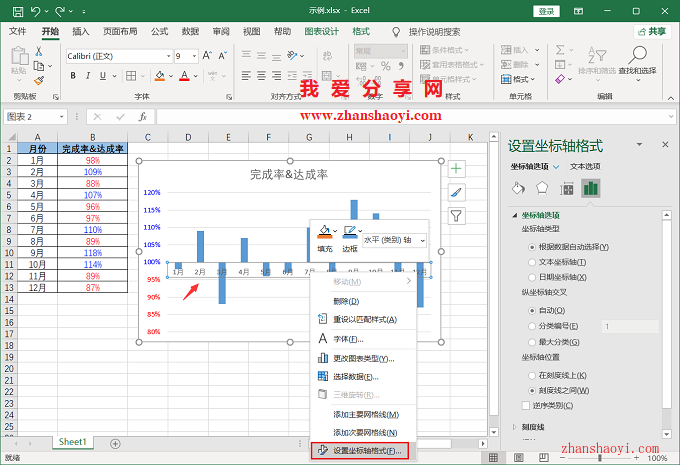680x465 pixels.
Task: Select the Size & Properties tab icon
Action: click(566, 189)
